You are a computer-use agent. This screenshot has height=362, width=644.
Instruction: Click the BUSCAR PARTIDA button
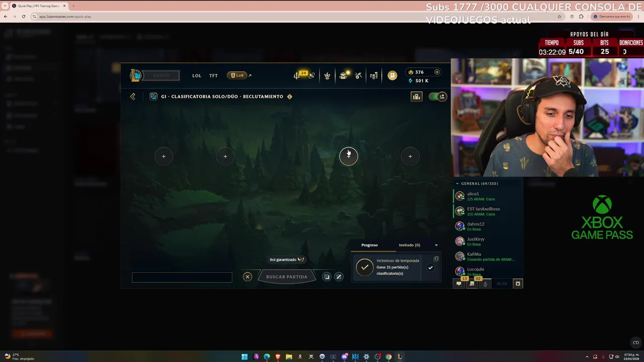[x=287, y=277]
